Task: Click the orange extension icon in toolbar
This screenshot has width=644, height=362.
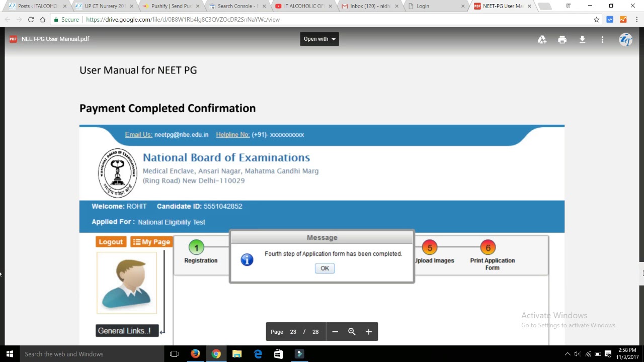Action: click(623, 20)
